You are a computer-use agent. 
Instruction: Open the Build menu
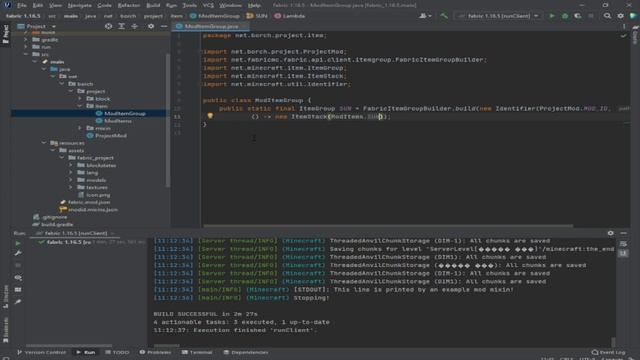pyautogui.click(x=153, y=5)
